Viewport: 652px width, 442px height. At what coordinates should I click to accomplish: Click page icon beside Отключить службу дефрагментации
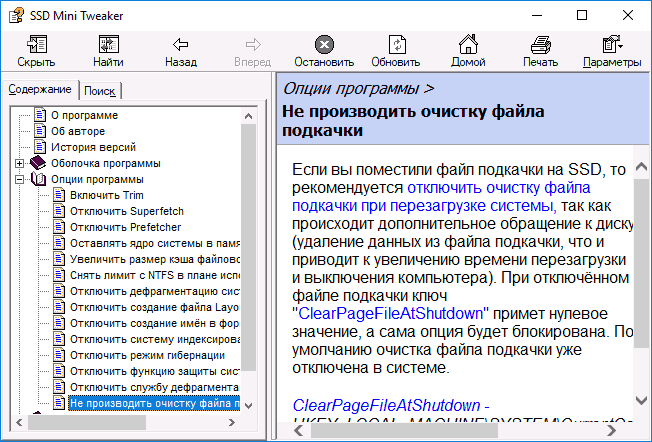click(59, 387)
